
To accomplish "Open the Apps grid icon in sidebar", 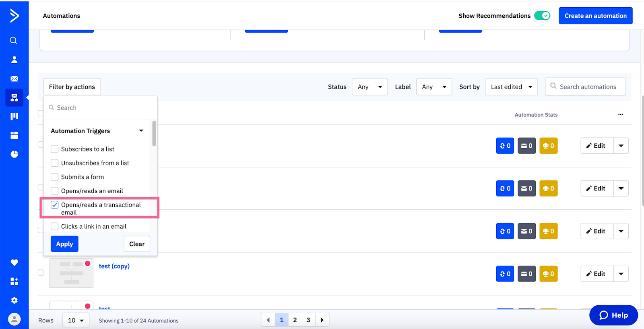I will 14,281.
